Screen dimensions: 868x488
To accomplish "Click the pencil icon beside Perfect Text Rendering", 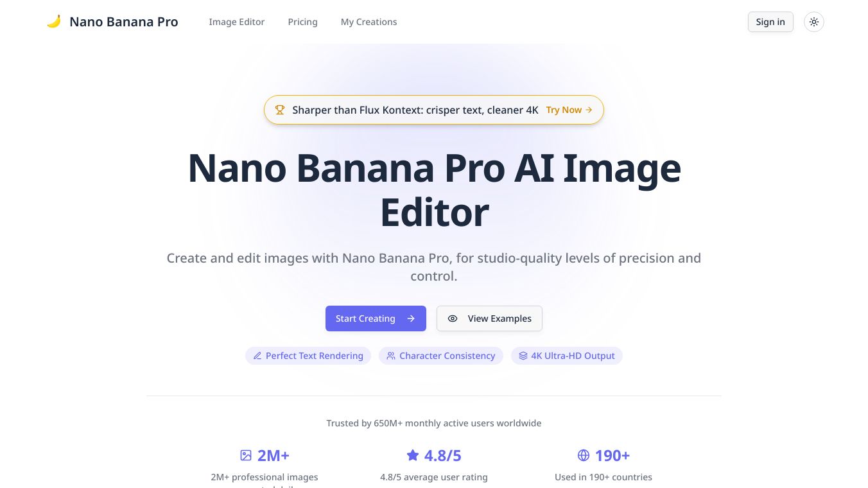I will pos(257,356).
